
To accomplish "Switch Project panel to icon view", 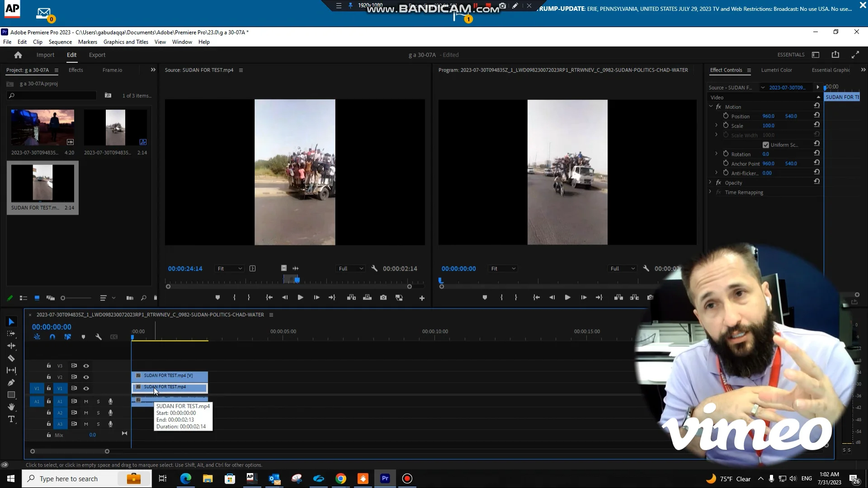I will tap(37, 298).
